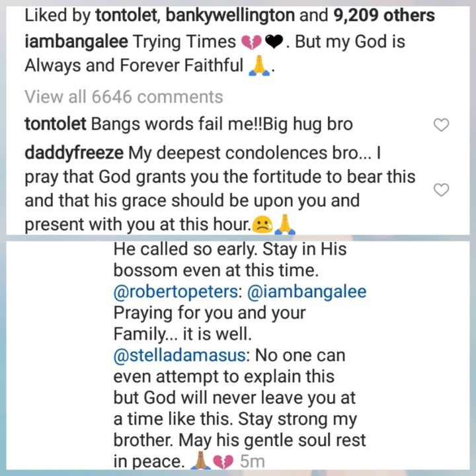Click the black heart emoji in the caption
This screenshot has height=476, width=476.
273,42
